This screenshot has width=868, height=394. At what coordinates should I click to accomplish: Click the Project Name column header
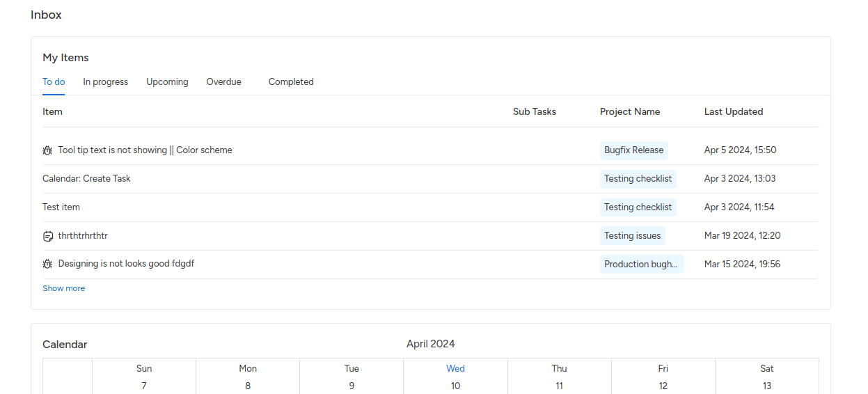(629, 112)
